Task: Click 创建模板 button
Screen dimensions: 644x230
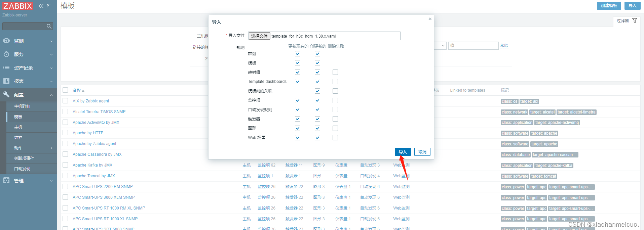Action: click(x=609, y=6)
